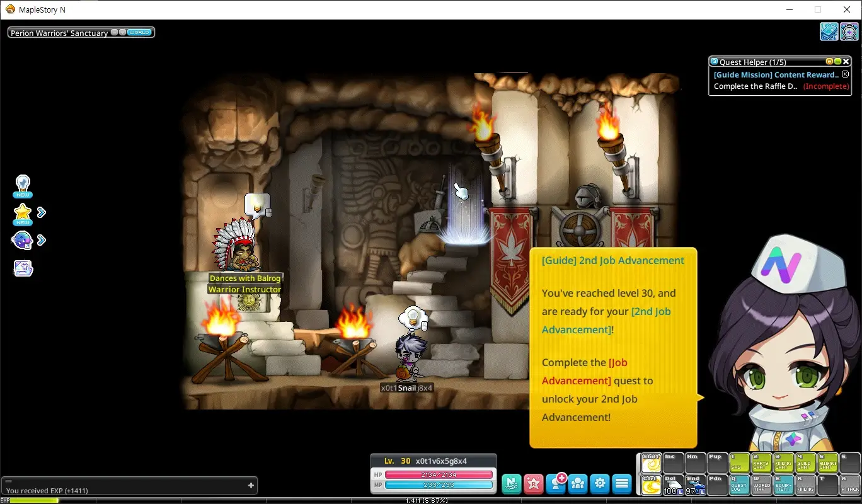
Task: Click the Attack hotkey slot
Action: click(850, 484)
